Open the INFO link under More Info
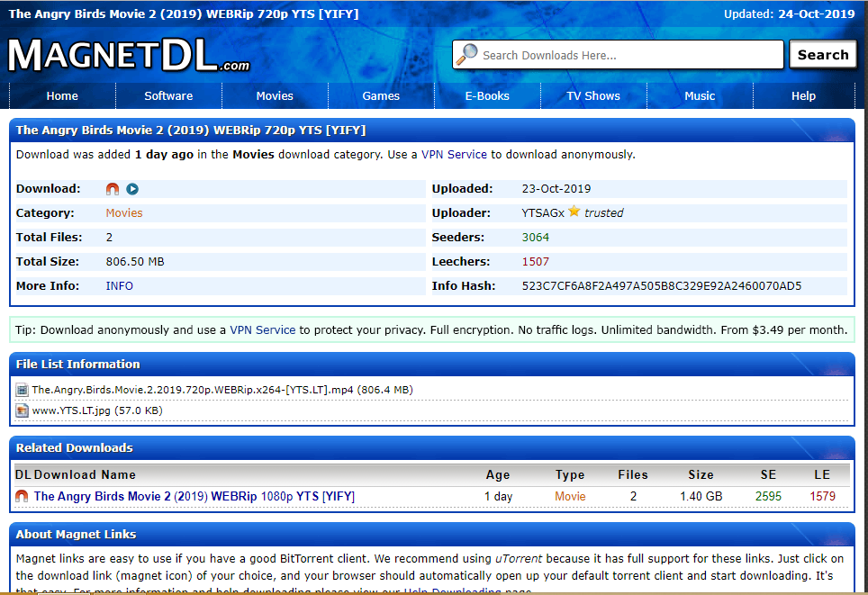This screenshot has width=868, height=595. 120,286
